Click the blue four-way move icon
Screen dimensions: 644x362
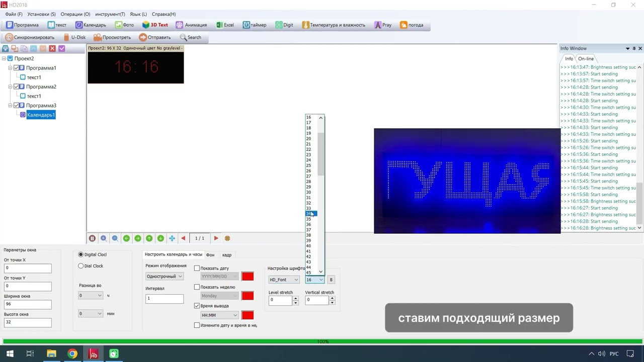(172, 238)
